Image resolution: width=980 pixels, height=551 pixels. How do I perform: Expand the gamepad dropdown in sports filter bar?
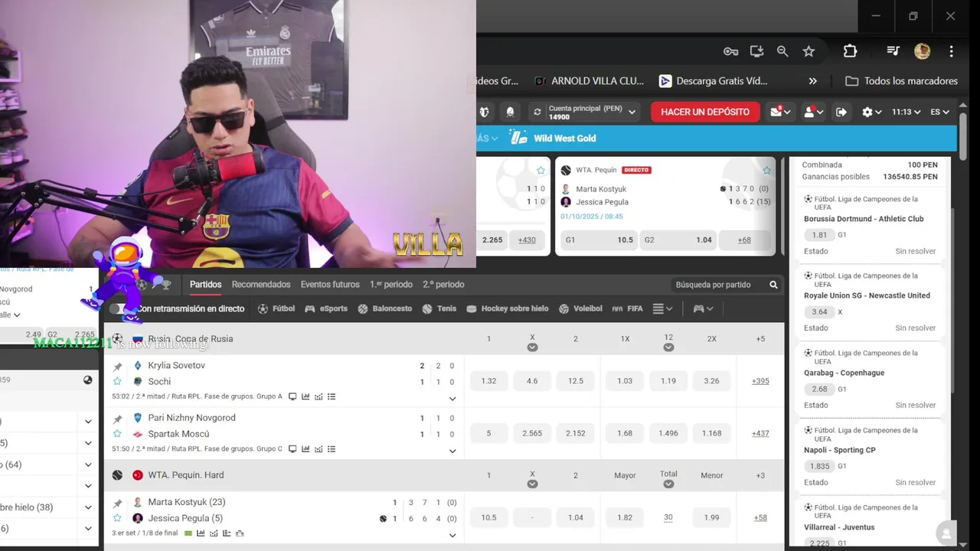coord(703,309)
